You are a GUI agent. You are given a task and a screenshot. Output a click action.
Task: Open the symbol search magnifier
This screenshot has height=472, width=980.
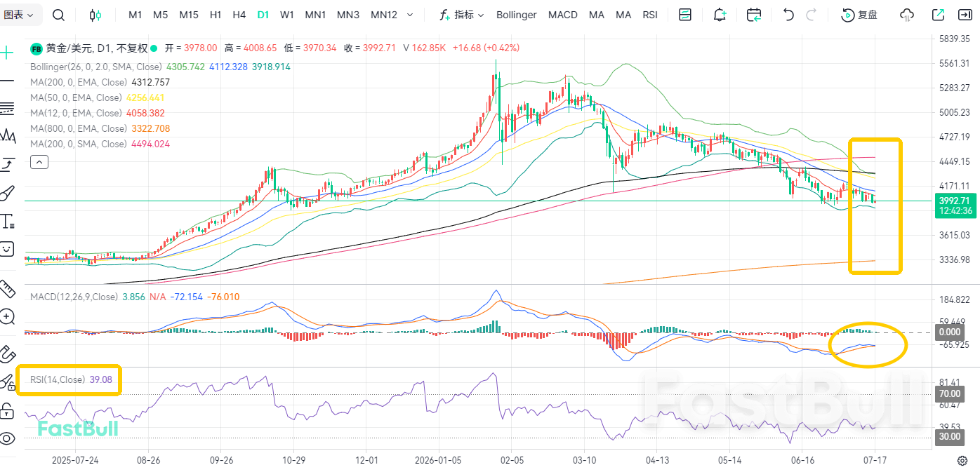coord(59,15)
